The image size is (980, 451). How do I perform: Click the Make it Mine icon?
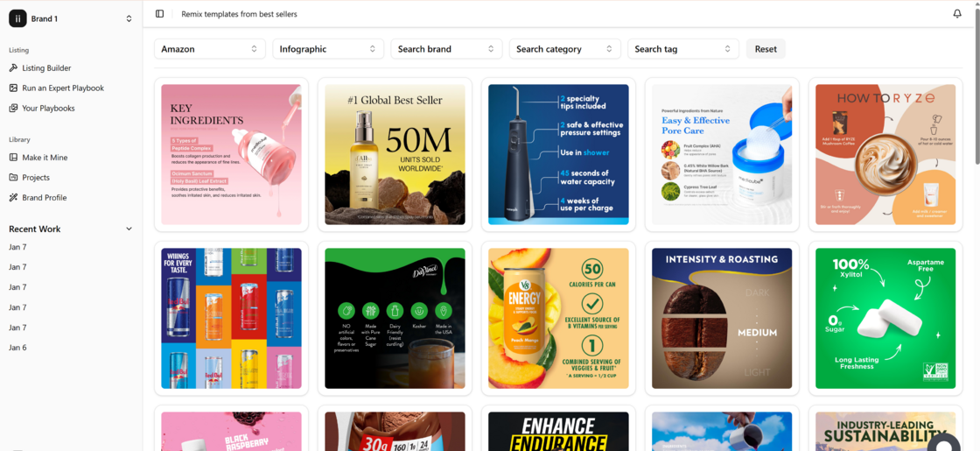[13, 158]
